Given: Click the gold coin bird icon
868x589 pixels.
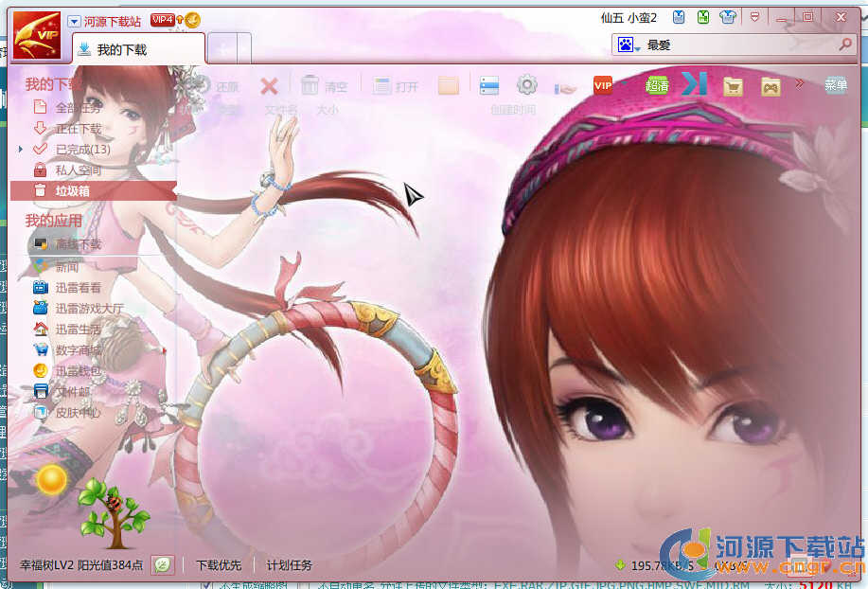Looking at the screenshot, I should (x=192, y=21).
